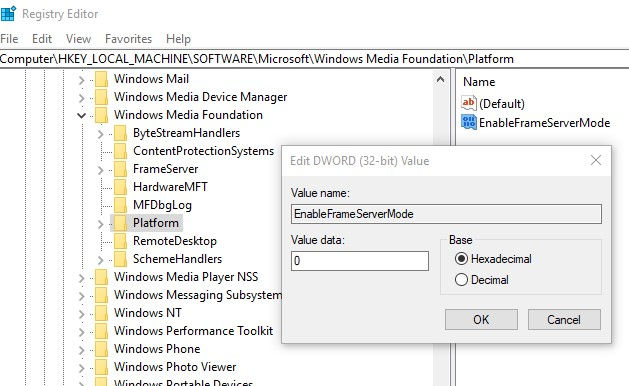Select the Windows Media Device Manager folder icon
Image resolution: width=629 pixels, height=386 pixels.
click(x=101, y=97)
